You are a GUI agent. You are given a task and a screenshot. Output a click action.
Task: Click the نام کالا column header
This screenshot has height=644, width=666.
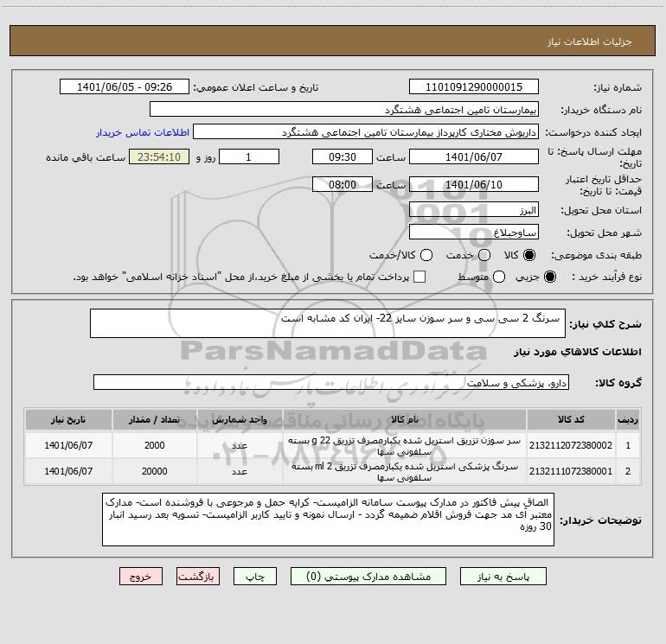(405, 420)
